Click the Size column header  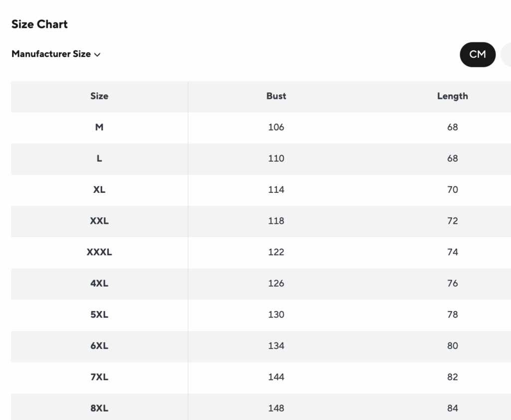(99, 96)
